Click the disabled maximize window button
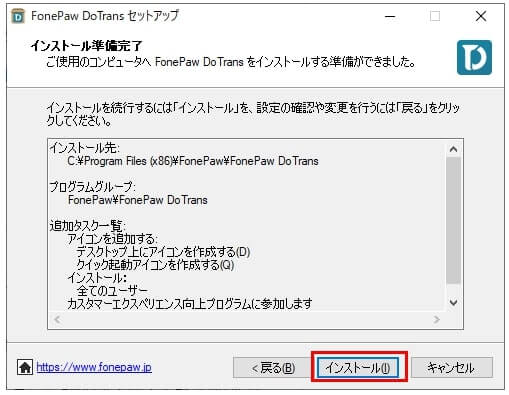509x395 pixels. click(x=435, y=16)
